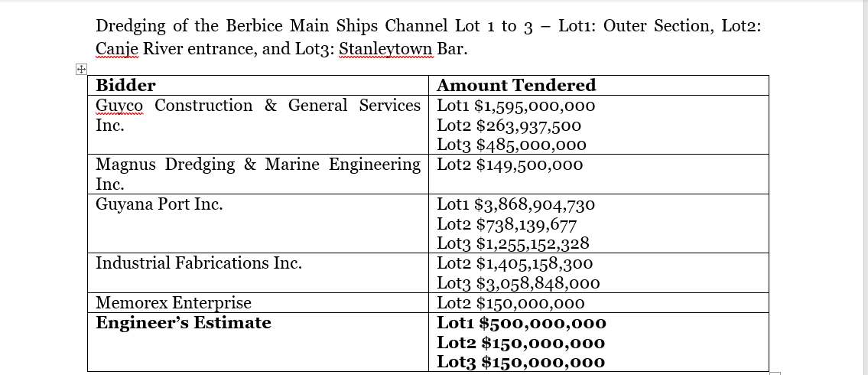Click the Magnus Dredging & Marine Engineering cell
868x375 pixels.
pyautogui.click(x=258, y=174)
